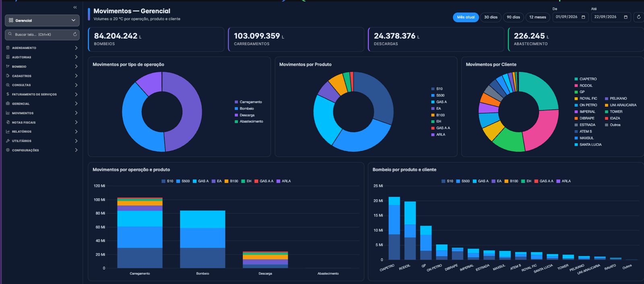Expand the Auditorias menu chevron
The image size is (644, 284).
pyautogui.click(x=76, y=57)
